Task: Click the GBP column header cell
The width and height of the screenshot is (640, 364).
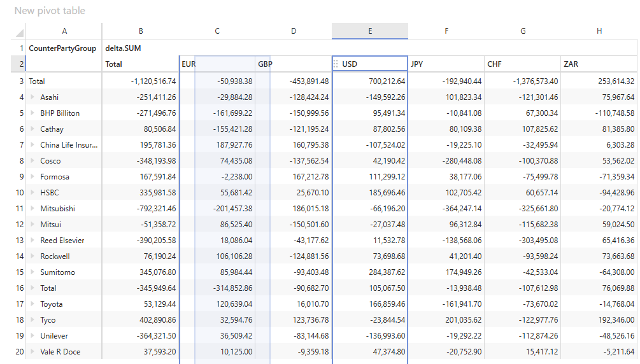Action: coord(294,64)
